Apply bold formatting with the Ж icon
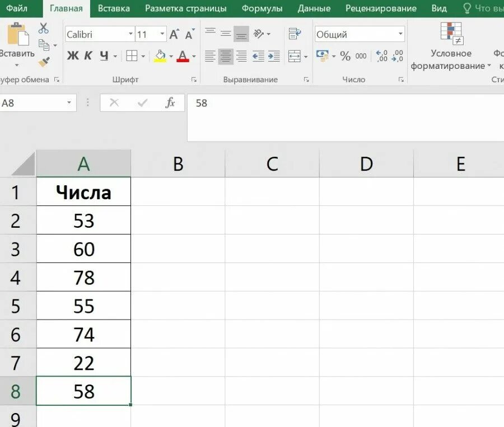The image size is (504, 427). tap(72, 56)
